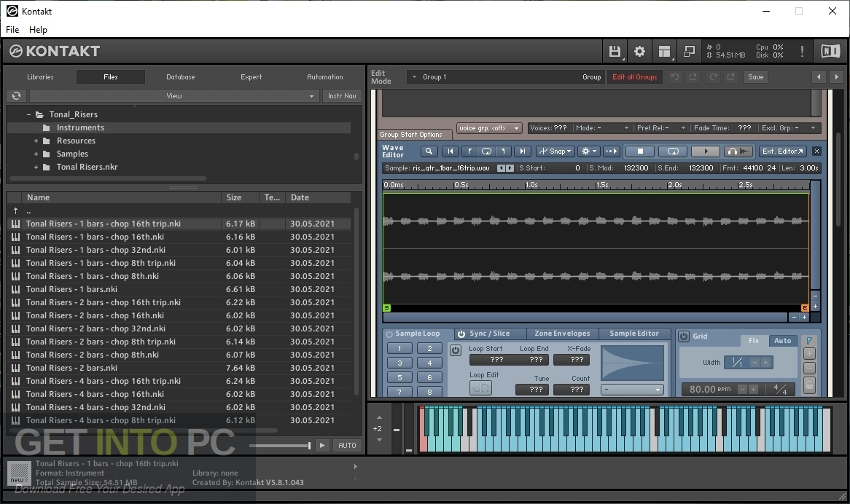Open the Wave Editor gear options dropdown
Image resolution: width=850 pixels, height=504 pixels.
tap(589, 151)
